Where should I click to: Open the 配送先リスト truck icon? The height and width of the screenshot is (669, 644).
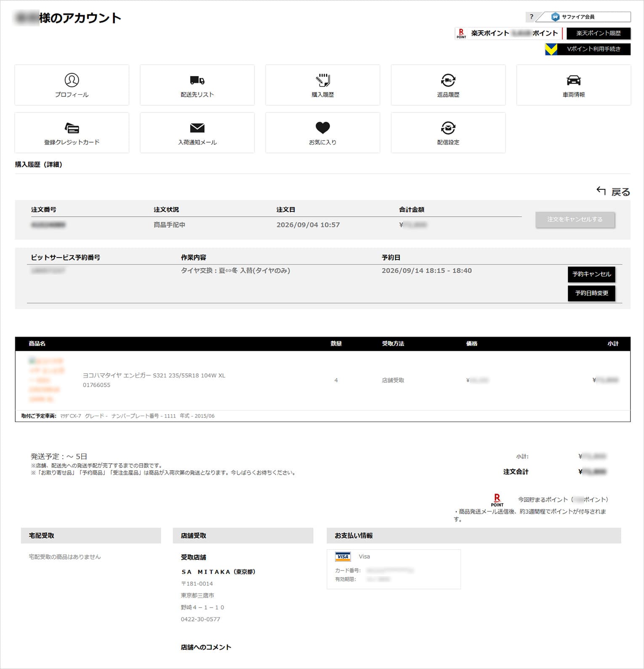pyautogui.click(x=197, y=85)
